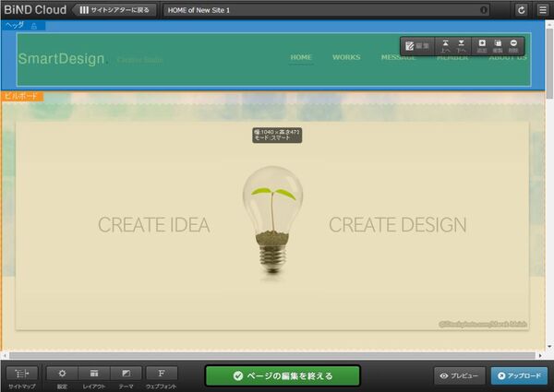Select the WORKS navigation menu item

coord(346,57)
